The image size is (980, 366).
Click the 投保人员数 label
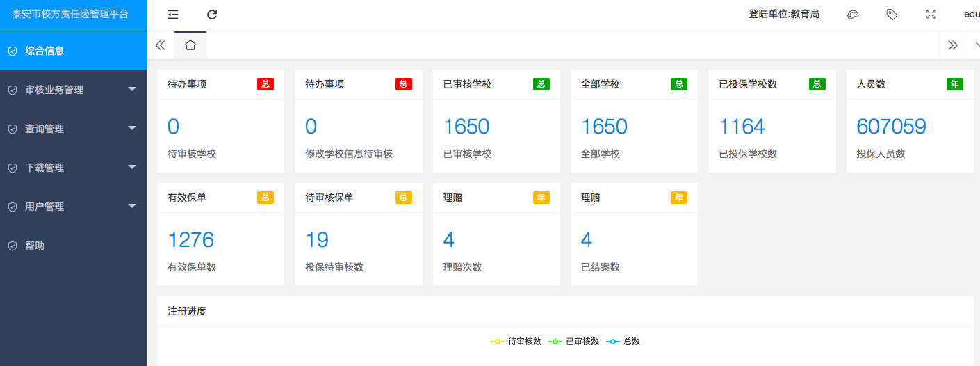pos(881,154)
